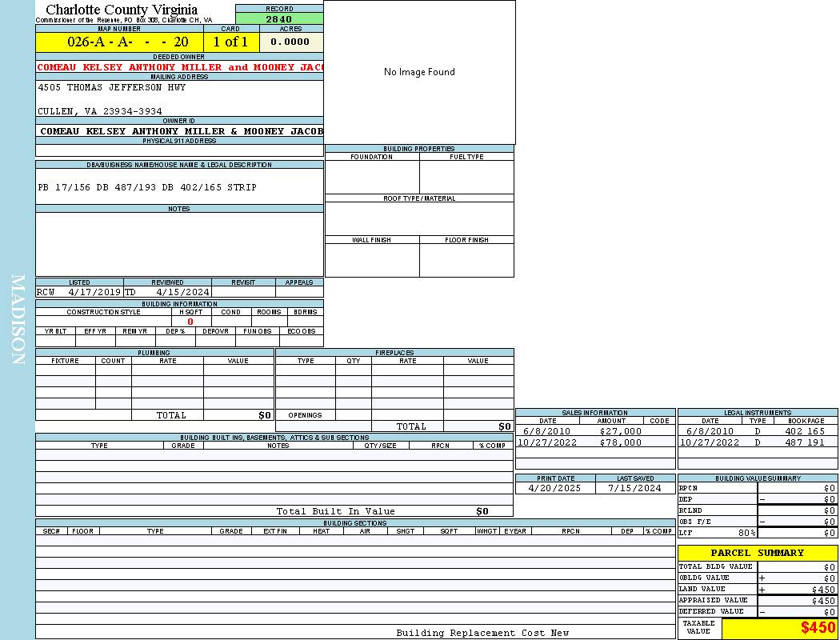Click the card '1 of 1' field

click(x=230, y=42)
